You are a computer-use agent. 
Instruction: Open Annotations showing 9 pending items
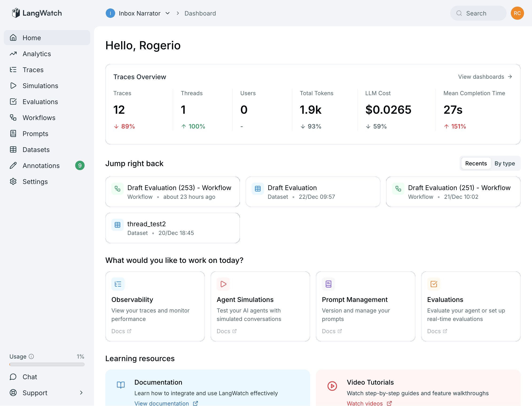(41, 166)
